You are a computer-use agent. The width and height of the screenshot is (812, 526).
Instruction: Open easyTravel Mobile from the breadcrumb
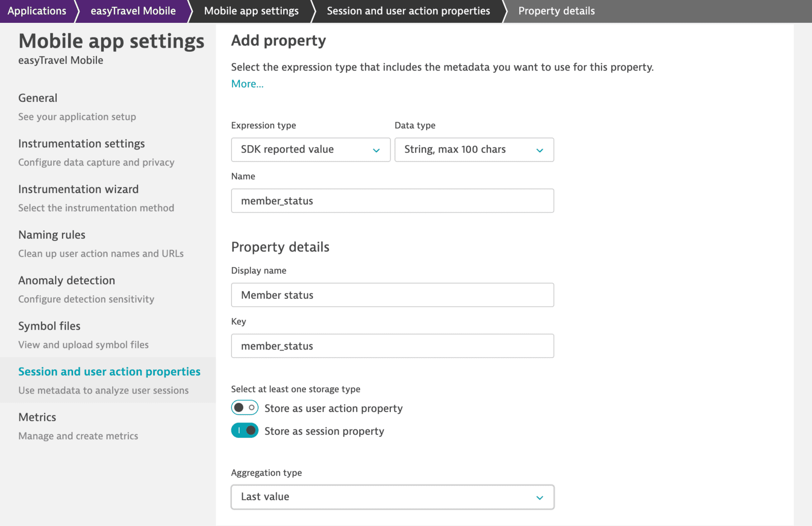point(132,11)
